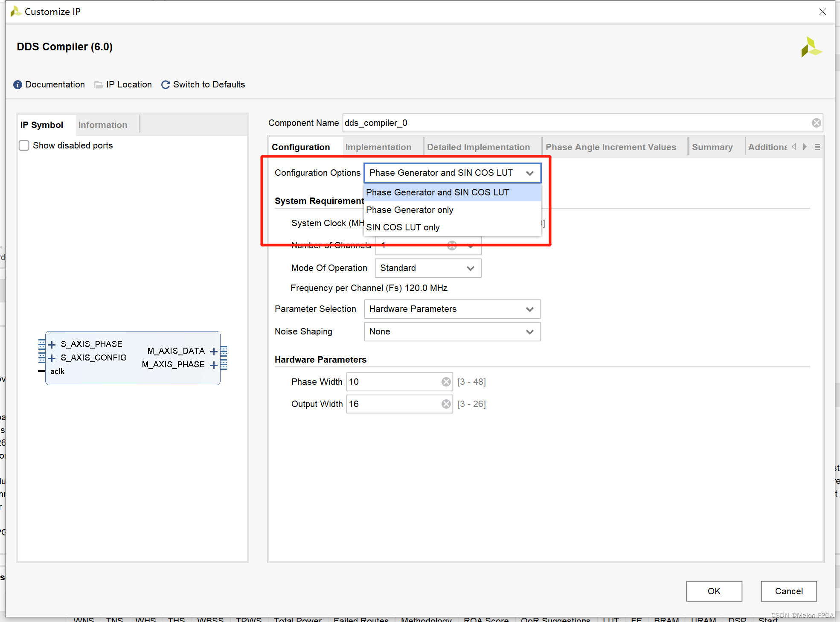
Task: Select Phase Generator and SIN COS LUT option
Action: (452, 192)
